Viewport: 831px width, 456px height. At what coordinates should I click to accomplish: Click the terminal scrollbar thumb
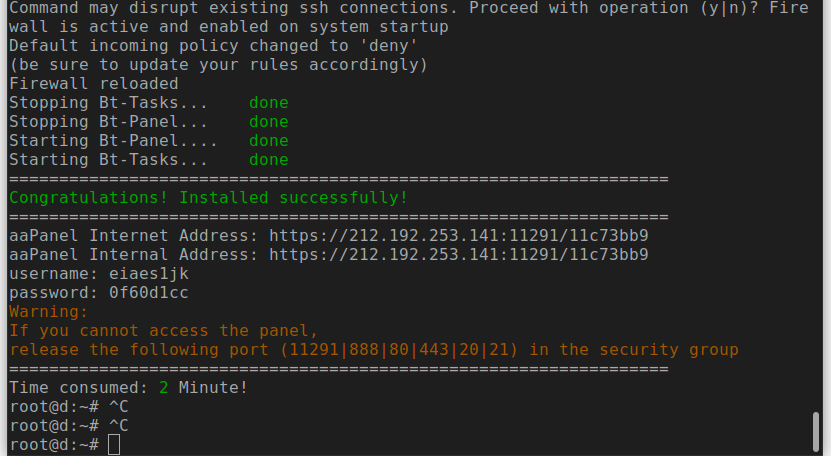pos(816,432)
